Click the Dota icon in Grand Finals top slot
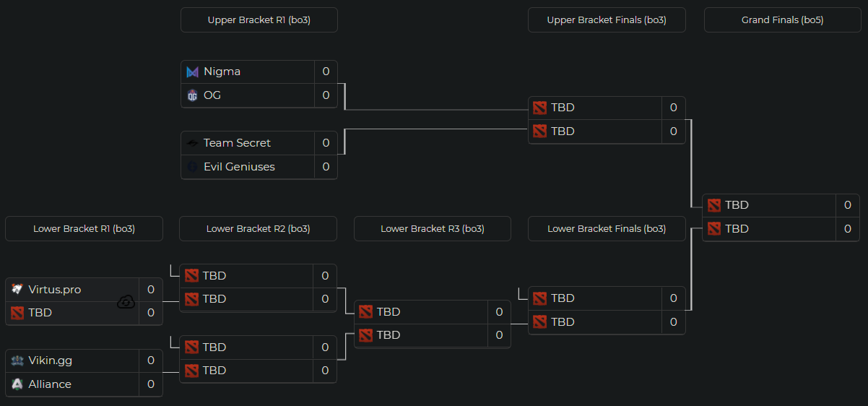868x406 pixels. [x=714, y=205]
